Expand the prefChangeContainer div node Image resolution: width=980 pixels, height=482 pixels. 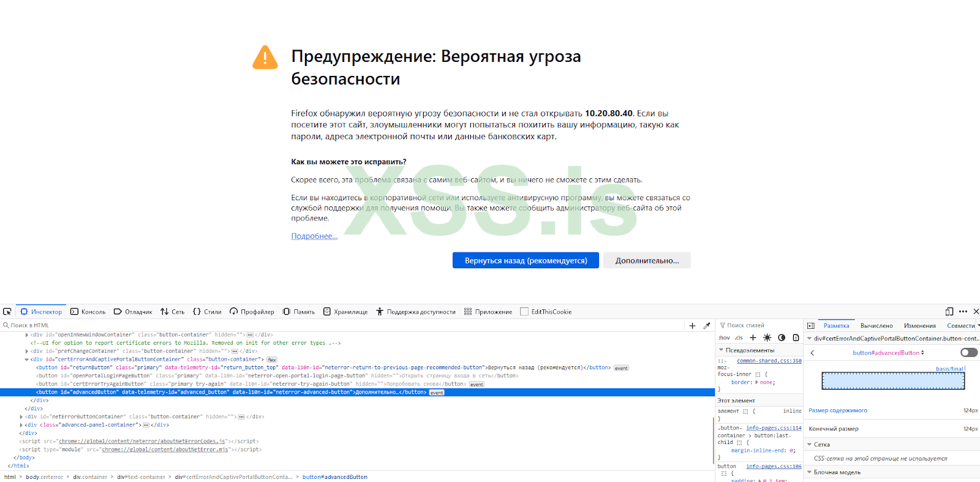27,352
